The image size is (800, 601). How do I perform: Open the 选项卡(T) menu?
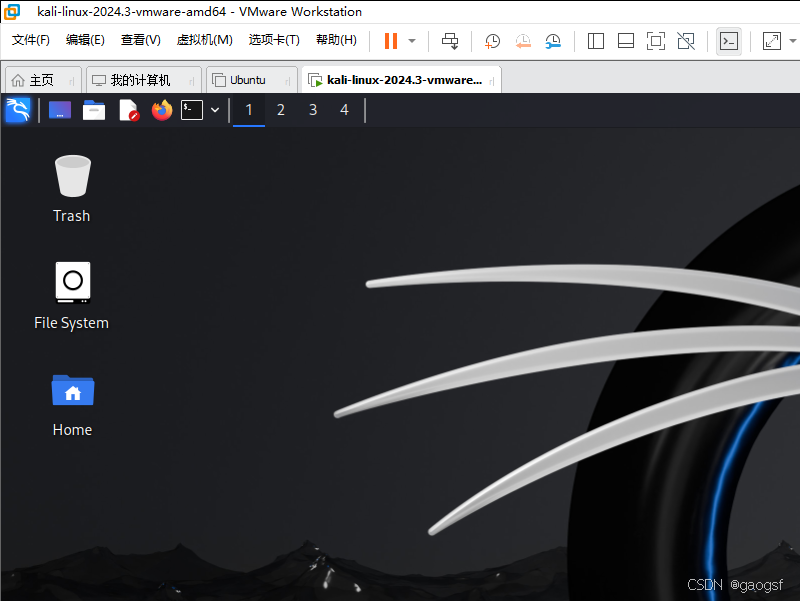274,40
